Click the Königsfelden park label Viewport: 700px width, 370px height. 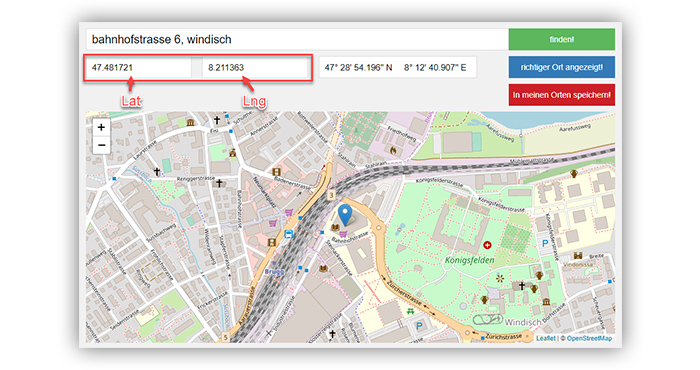469,260
